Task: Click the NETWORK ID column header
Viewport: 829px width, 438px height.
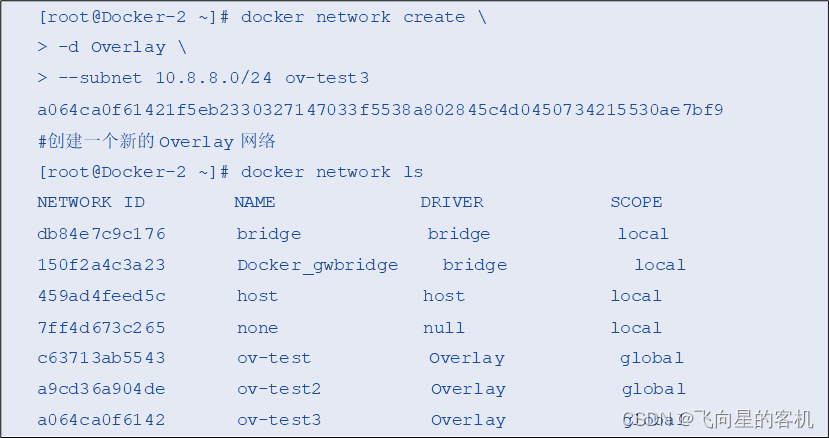Action: (x=91, y=202)
